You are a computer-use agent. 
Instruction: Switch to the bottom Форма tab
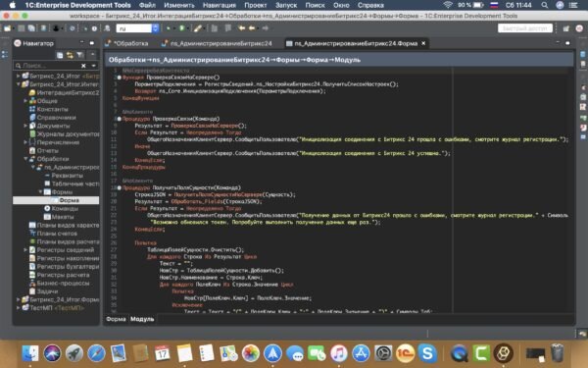[116, 319]
